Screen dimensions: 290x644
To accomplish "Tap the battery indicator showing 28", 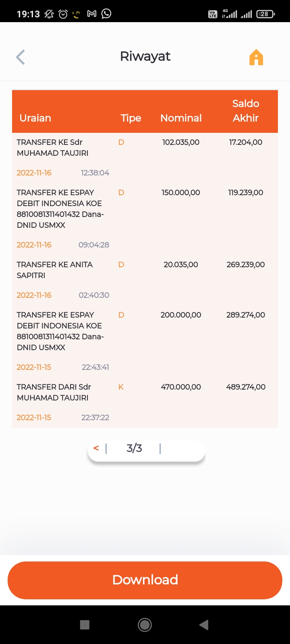I will [x=265, y=14].
